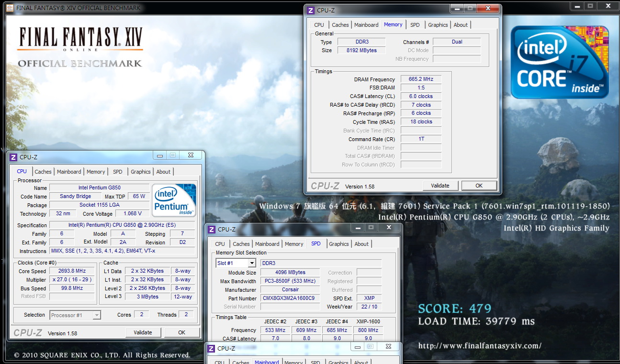Select the active Memory tab in Memory window
This screenshot has width=620, height=364.
click(x=393, y=24)
